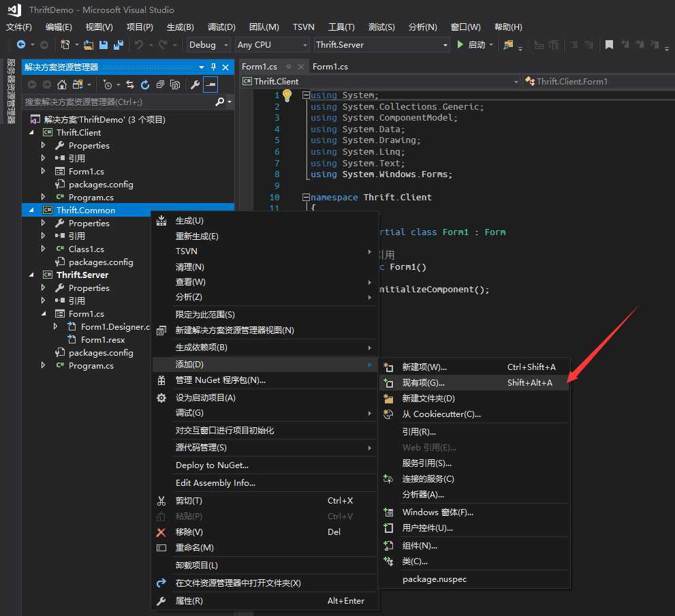The image size is (675, 616).
Task: Toggle the Preview Selected Items button
Action: tap(210, 84)
